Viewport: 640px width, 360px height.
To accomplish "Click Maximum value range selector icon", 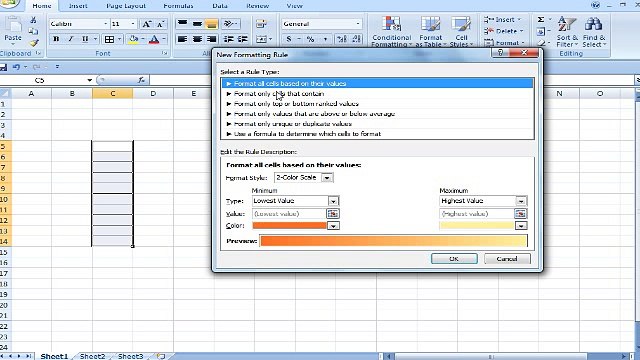I will pyautogui.click(x=520, y=213).
